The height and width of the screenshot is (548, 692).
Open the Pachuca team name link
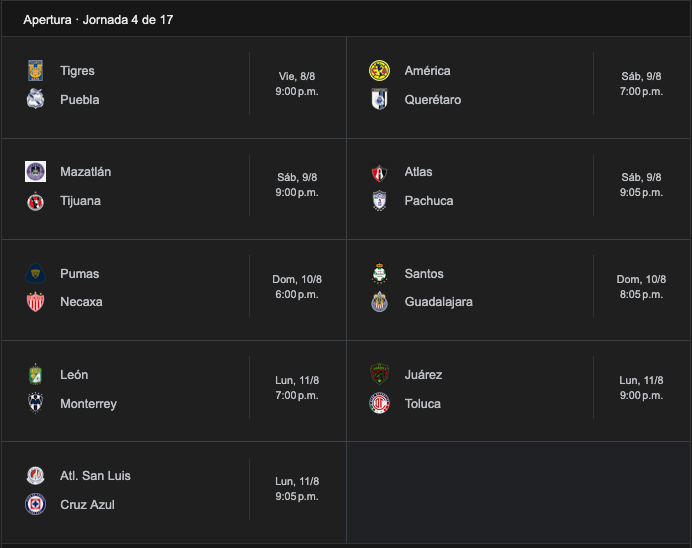coord(429,201)
